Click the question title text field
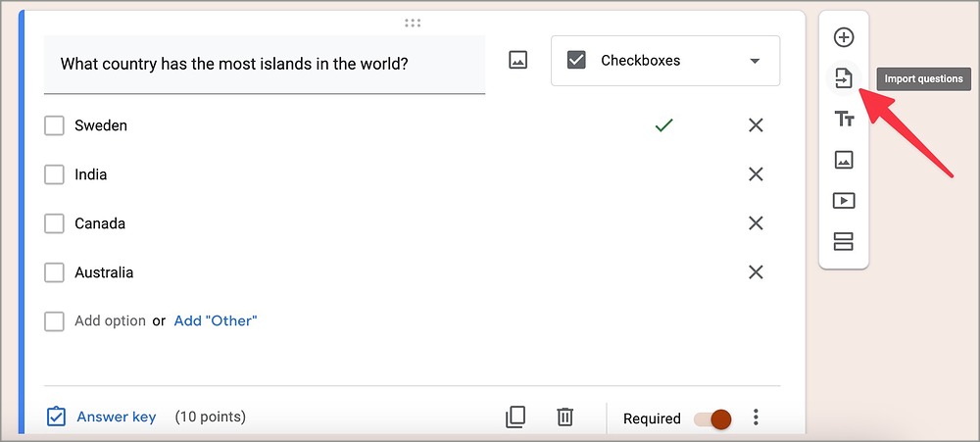980x442 pixels. (x=265, y=65)
